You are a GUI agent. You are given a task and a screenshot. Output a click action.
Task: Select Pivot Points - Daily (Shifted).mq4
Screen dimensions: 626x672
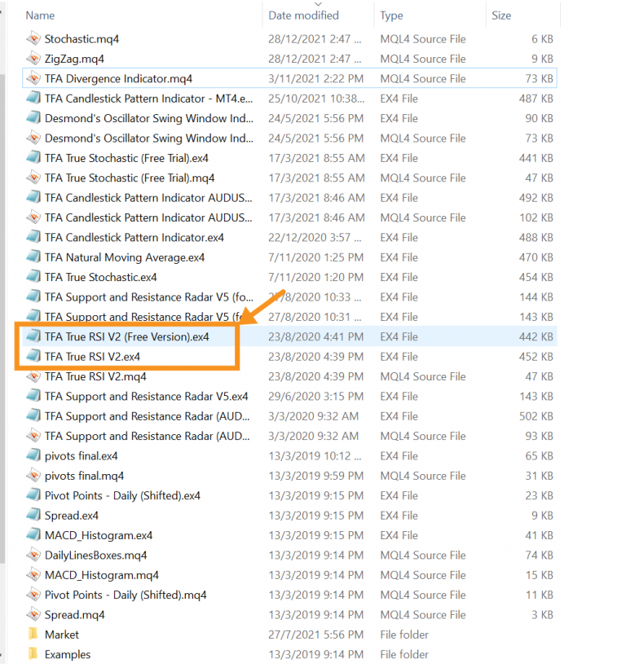click(126, 595)
